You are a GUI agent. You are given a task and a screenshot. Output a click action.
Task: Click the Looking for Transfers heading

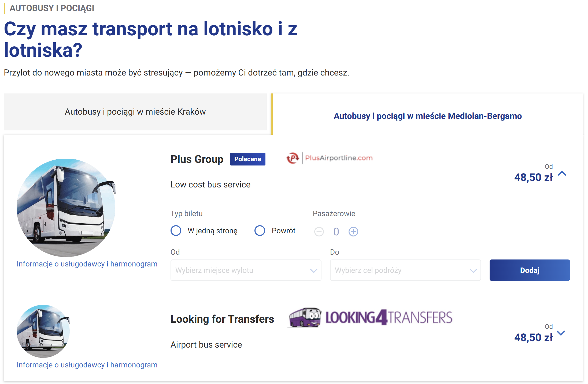click(222, 319)
